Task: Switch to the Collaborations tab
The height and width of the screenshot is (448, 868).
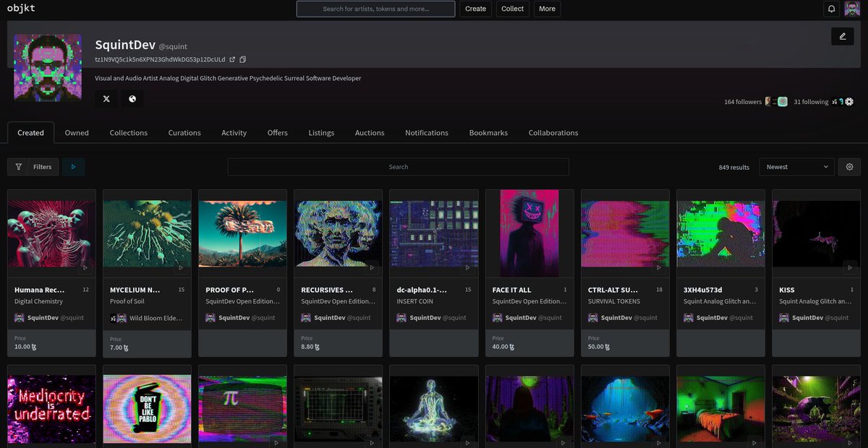Action: point(553,133)
